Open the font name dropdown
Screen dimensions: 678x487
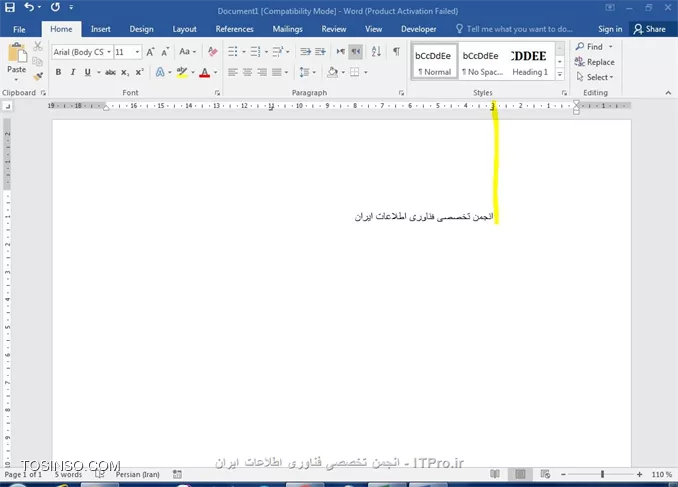coord(109,52)
